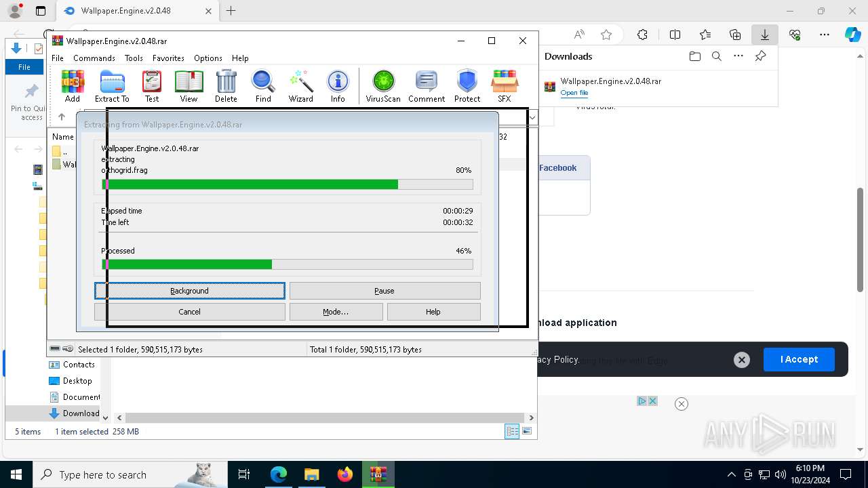Image resolution: width=868 pixels, height=488 pixels.
Task: Open the Options menu
Action: point(208,58)
